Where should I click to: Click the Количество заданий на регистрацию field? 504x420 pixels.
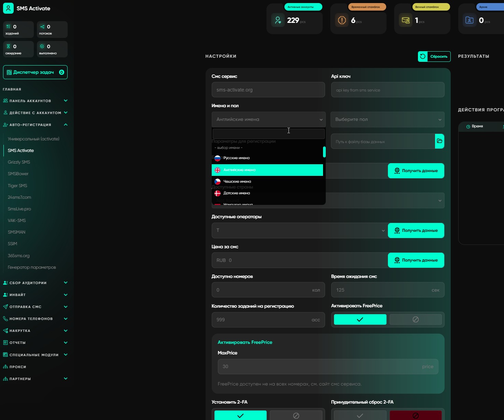(x=268, y=320)
